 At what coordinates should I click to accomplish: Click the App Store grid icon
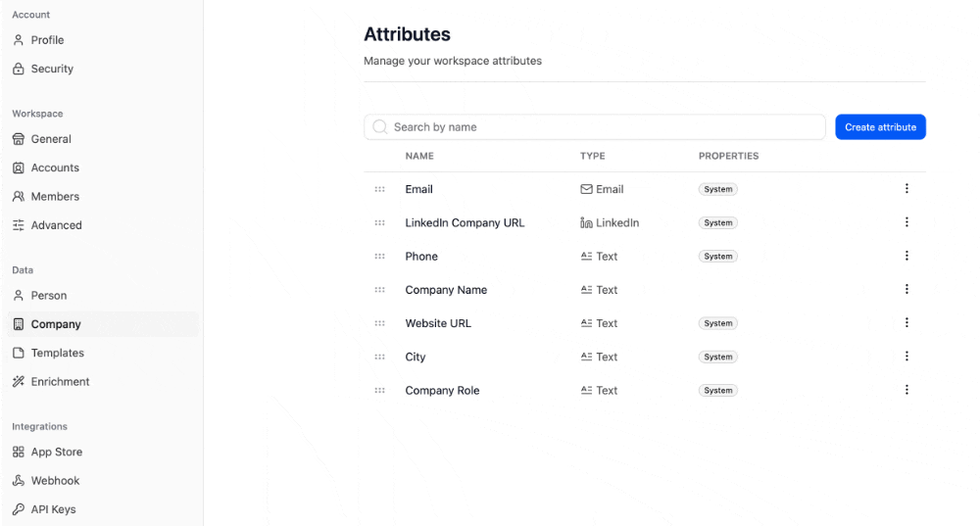tap(18, 452)
